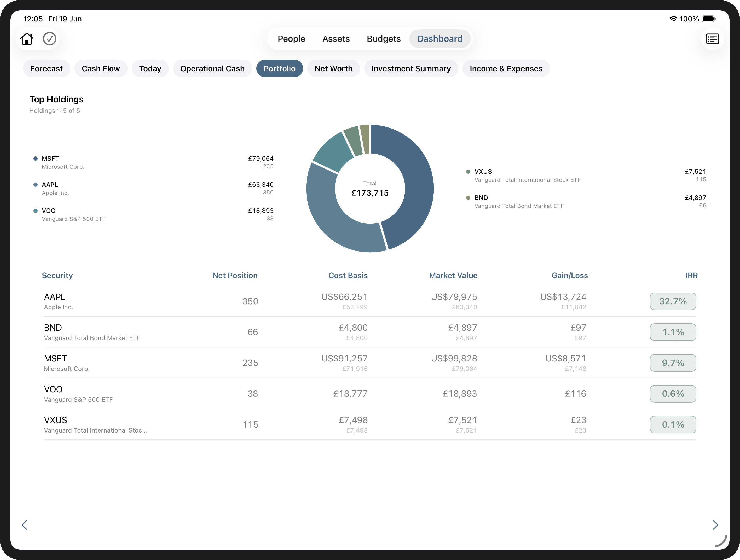740x560 pixels.
Task: Click the 32.7% IRR badge
Action: point(673,301)
